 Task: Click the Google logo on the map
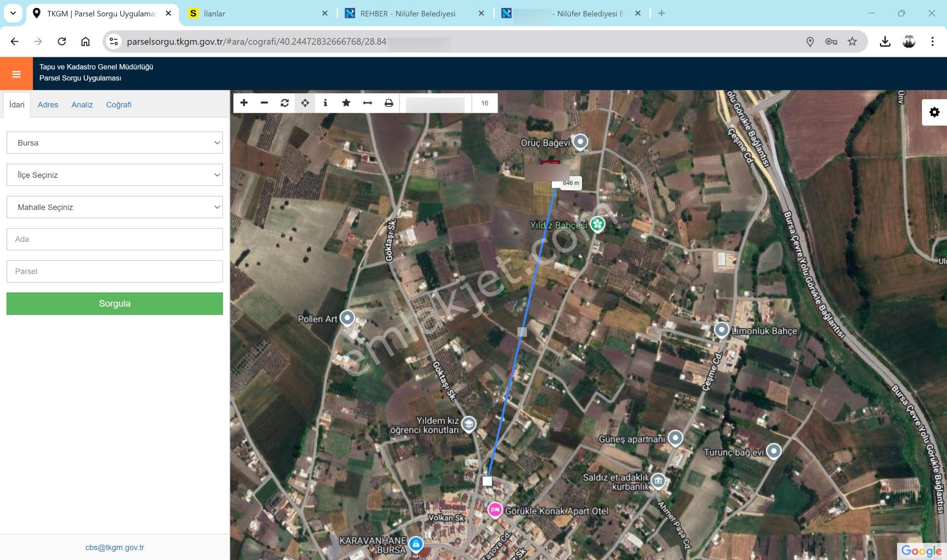[921, 551]
